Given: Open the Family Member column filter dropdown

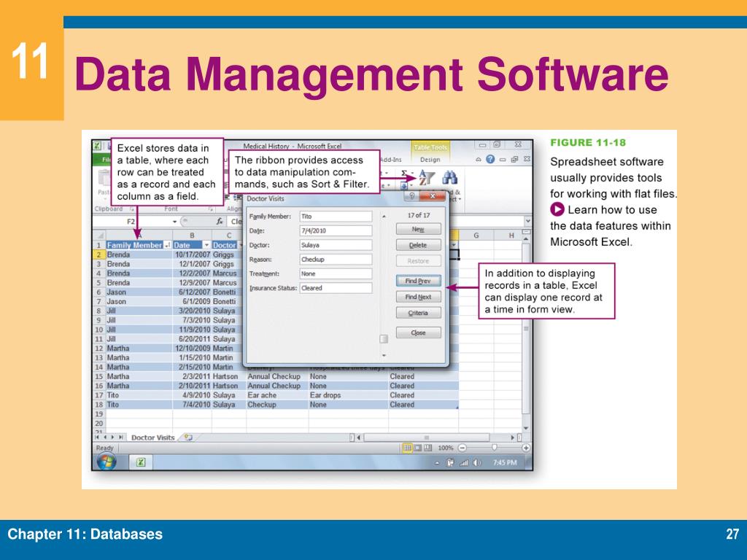Looking at the screenshot, I should 167,245.
